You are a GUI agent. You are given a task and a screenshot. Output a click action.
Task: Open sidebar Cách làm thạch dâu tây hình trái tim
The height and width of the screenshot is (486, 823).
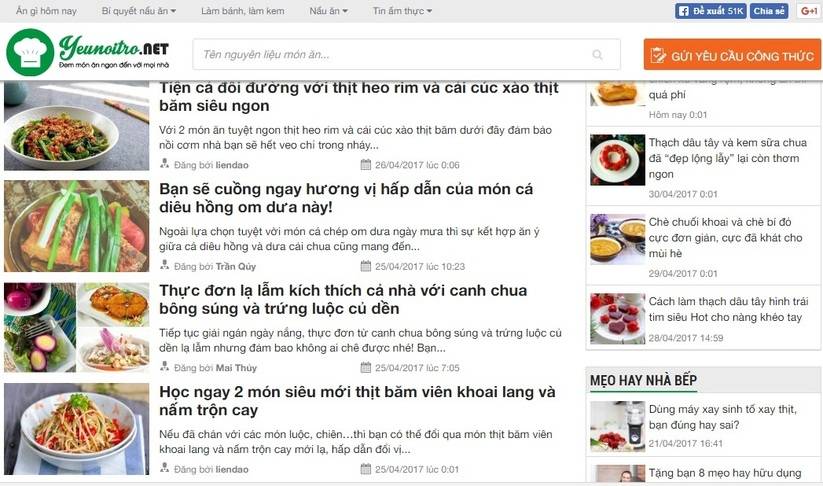(729, 309)
